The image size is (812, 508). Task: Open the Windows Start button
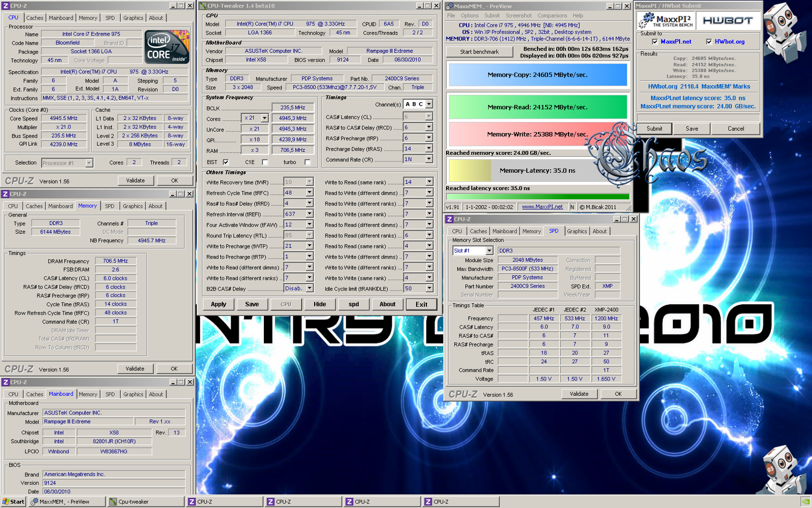[13, 501]
